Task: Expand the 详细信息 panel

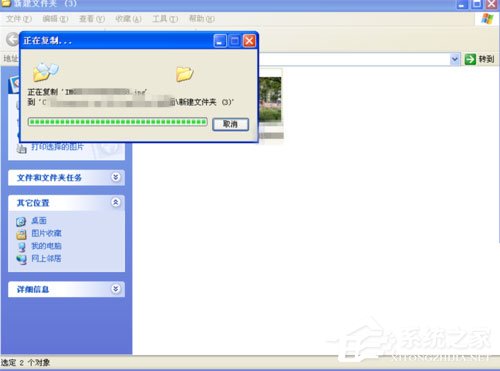Action: coord(116,289)
